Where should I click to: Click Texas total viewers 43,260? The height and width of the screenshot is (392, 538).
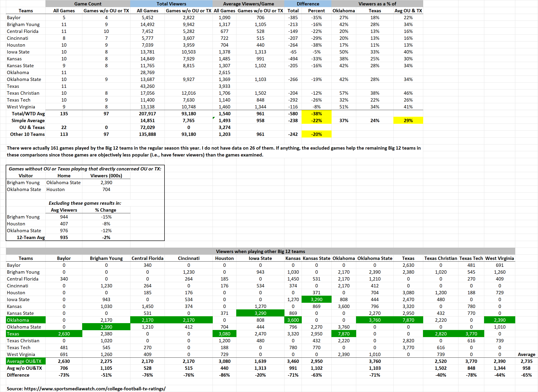click(x=147, y=86)
